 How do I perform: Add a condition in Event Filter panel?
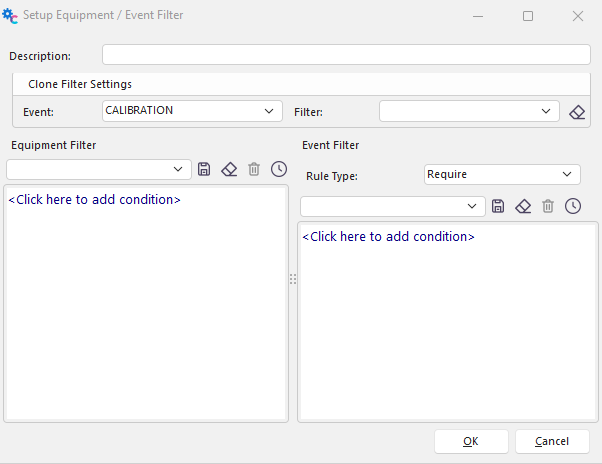pyautogui.click(x=388, y=237)
